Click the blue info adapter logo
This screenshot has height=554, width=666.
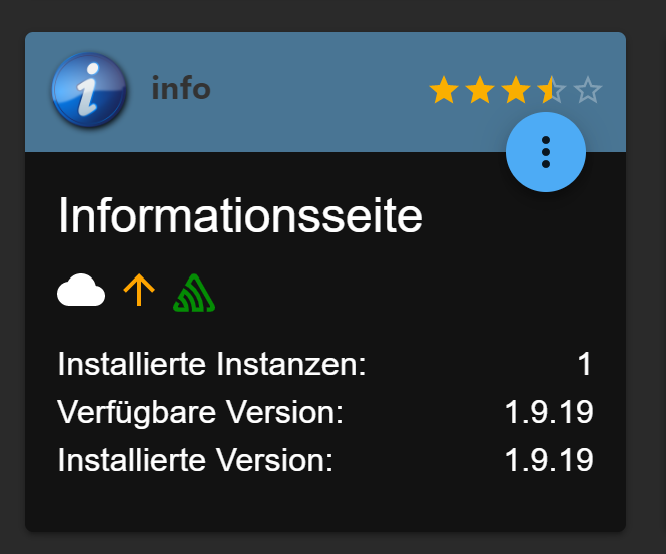pyautogui.click(x=88, y=91)
